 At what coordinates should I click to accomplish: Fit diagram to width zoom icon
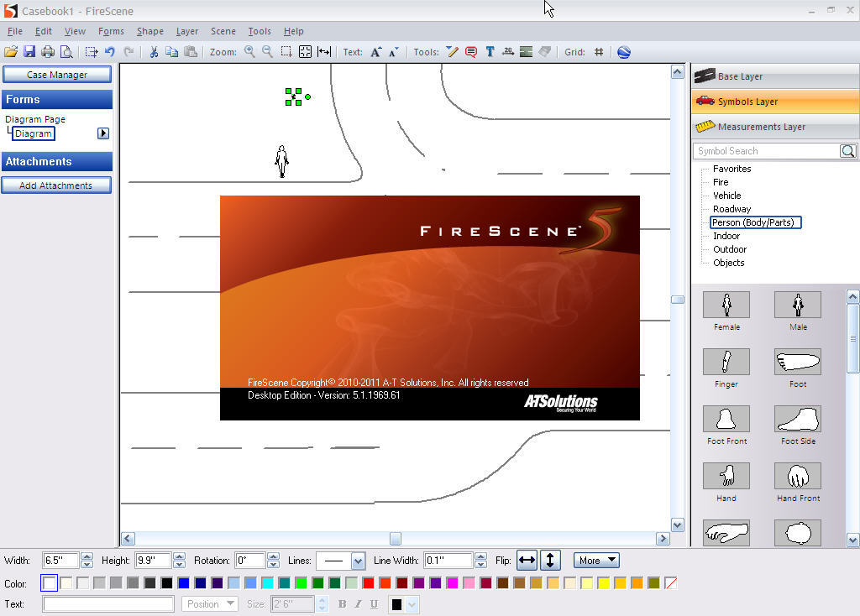pos(324,52)
